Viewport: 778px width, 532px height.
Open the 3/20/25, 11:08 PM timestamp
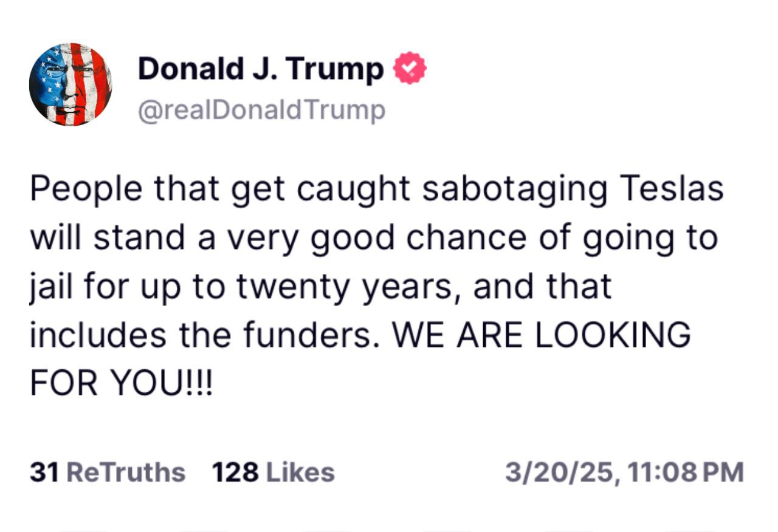(624, 472)
